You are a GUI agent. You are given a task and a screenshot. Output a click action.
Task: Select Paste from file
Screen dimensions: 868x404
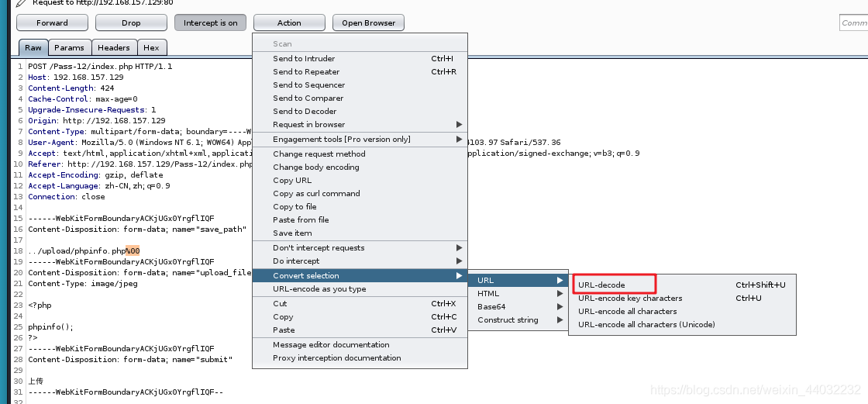tap(360, 220)
